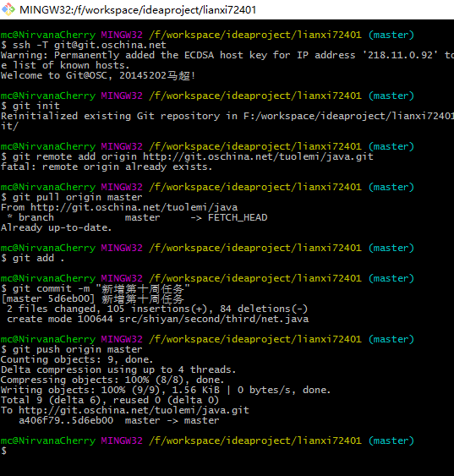Click the 'Already up-to-date.' line
The width and height of the screenshot is (454, 476).
[56, 227]
